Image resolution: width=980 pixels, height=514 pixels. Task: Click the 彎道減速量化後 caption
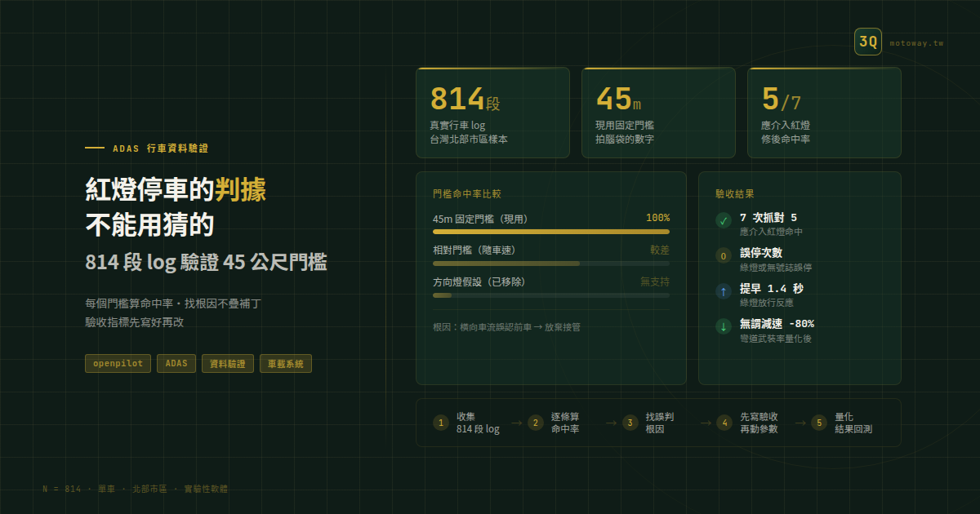[x=776, y=339]
